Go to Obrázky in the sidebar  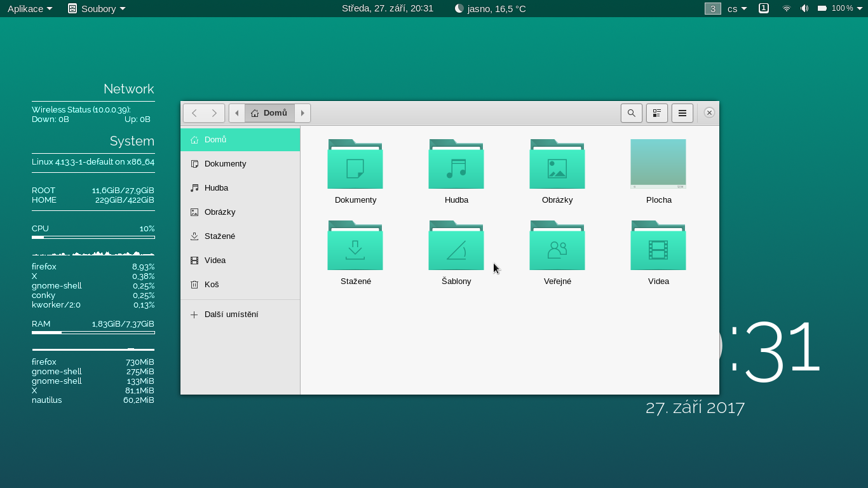click(x=240, y=212)
